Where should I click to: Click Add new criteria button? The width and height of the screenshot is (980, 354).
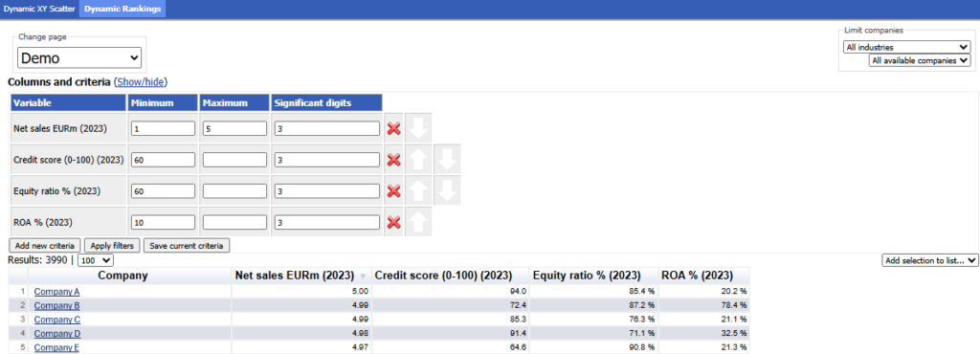[x=46, y=245]
